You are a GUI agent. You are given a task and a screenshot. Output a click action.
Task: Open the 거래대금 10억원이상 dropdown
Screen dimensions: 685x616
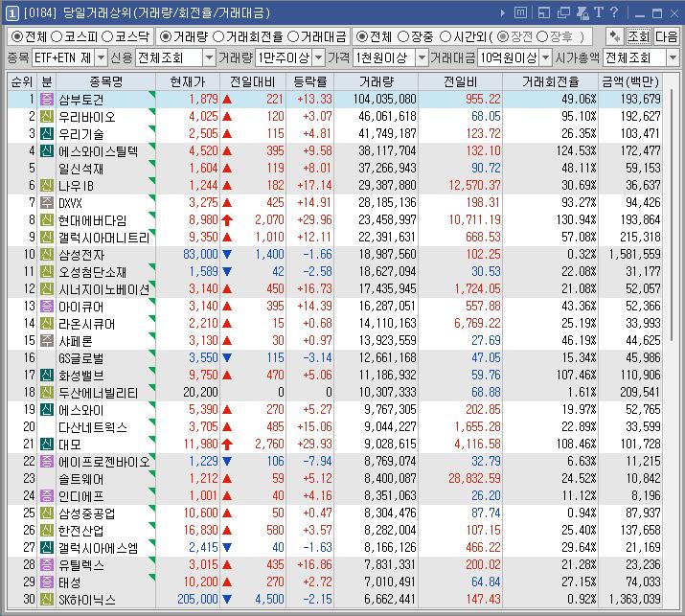(x=546, y=57)
